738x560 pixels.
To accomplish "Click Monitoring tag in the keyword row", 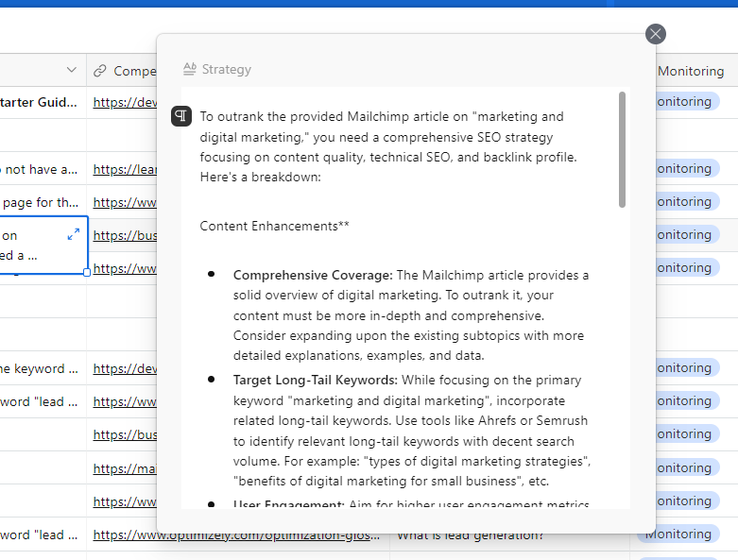I will click(687, 367).
